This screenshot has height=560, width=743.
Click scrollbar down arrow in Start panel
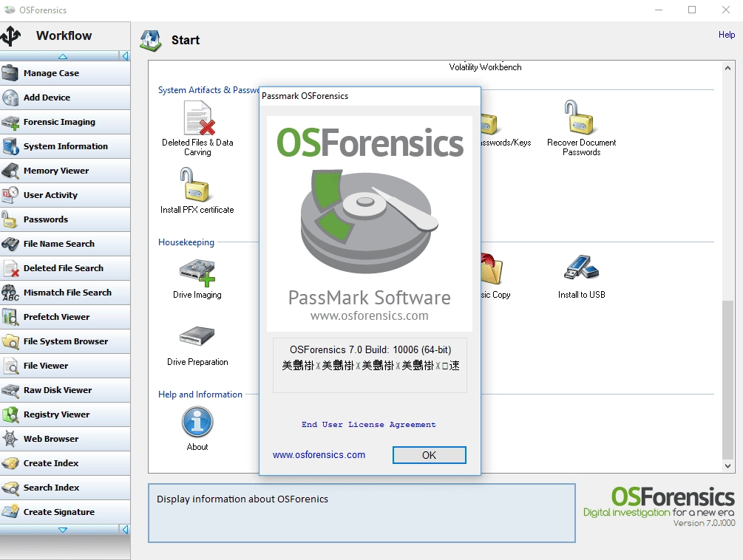click(x=727, y=466)
